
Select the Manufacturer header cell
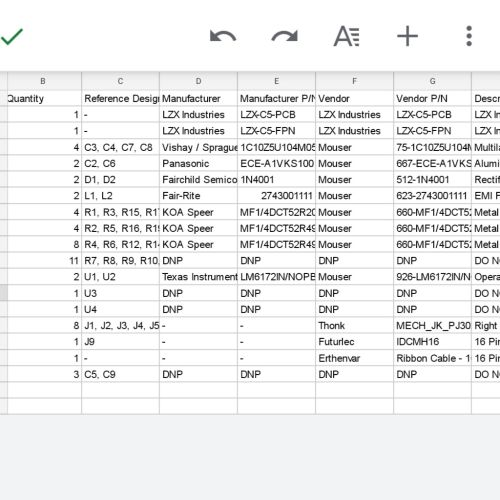pos(199,99)
